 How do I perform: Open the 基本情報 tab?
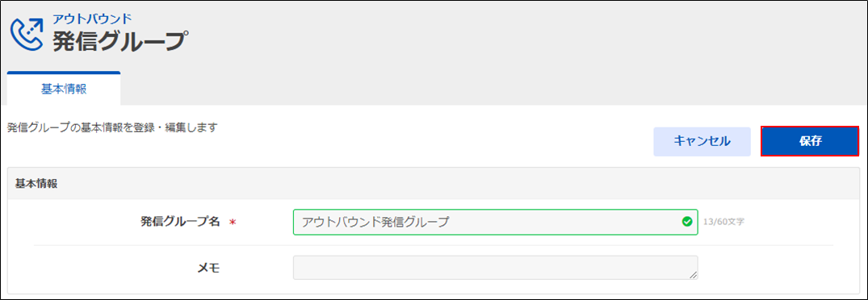[x=64, y=89]
